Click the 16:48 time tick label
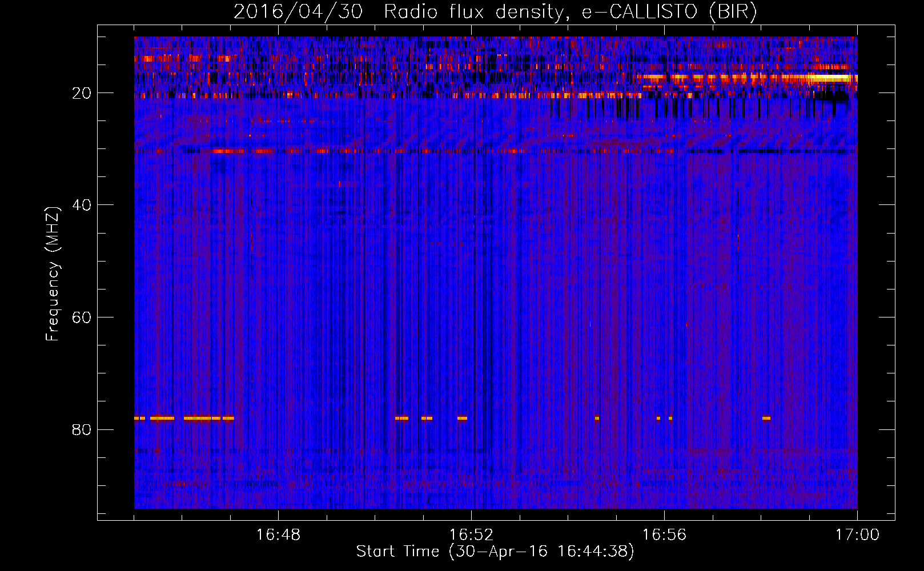This screenshot has height=571, width=924. [x=278, y=535]
